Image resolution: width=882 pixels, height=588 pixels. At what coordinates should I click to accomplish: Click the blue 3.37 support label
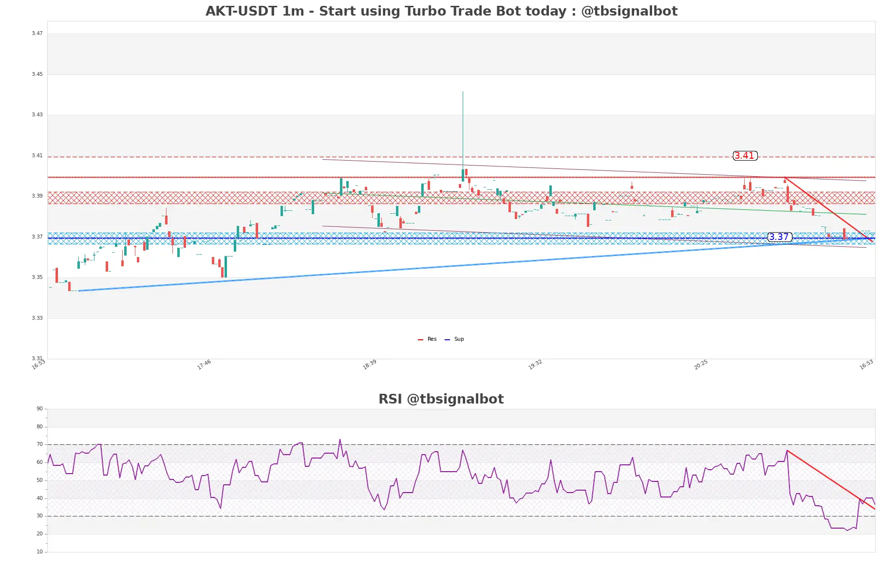[x=779, y=237]
